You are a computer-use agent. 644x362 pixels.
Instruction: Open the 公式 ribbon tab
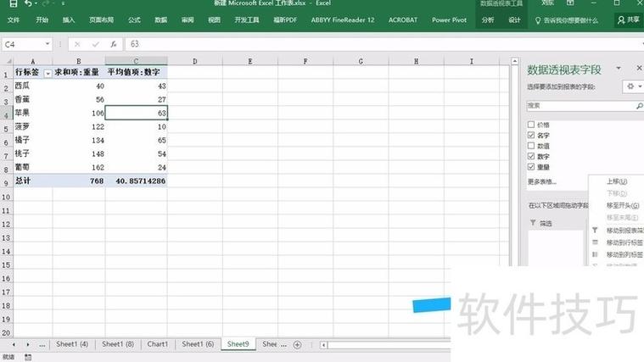tap(134, 19)
